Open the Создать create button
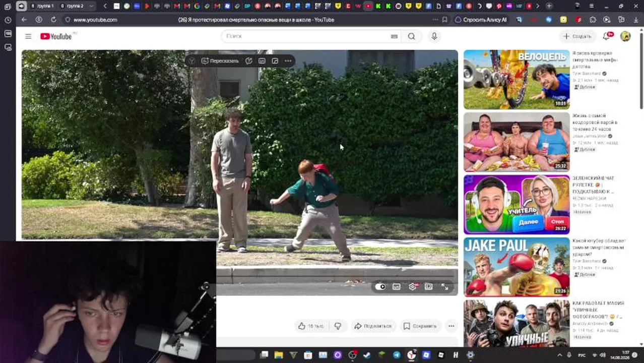Screen dimensions: 644x363 pos(577,36)
